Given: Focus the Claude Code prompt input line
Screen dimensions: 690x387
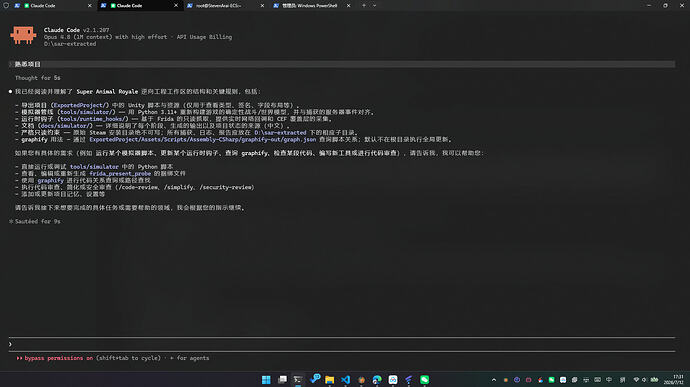Looking at the screenshot, I should 341,344.
